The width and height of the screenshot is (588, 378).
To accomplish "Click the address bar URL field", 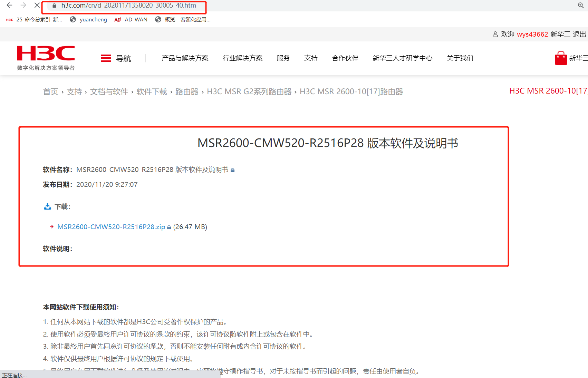I will (128, 6).
